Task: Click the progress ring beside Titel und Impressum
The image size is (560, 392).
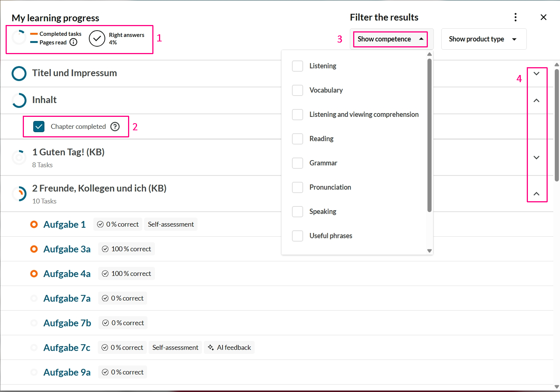Action: coord(19,74)
